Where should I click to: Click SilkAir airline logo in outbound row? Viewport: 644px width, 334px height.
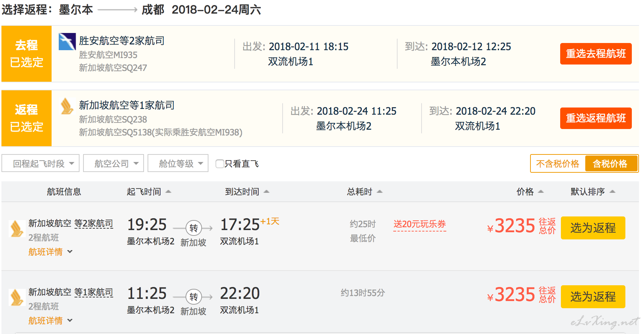click(67, 42)
